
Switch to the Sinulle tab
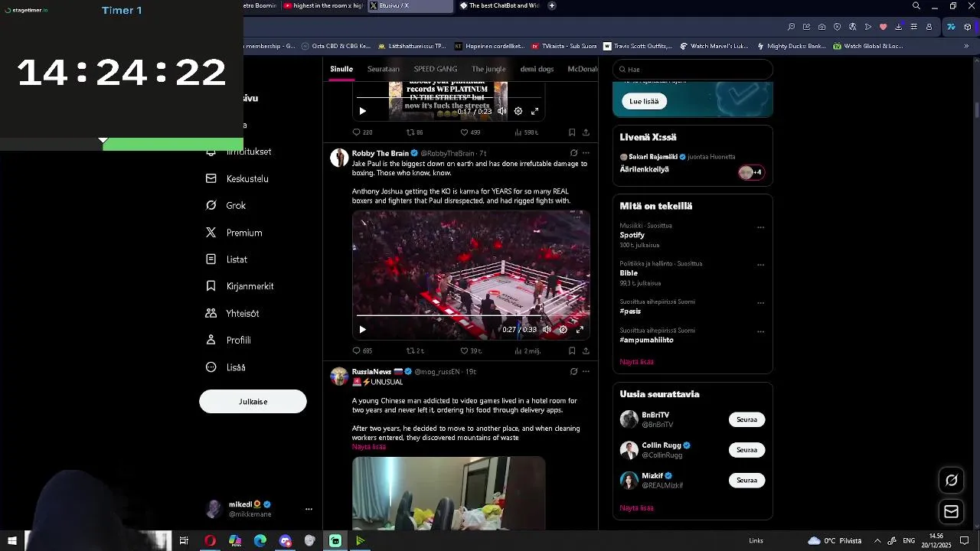pyautogui.click(x=341, y=69)
